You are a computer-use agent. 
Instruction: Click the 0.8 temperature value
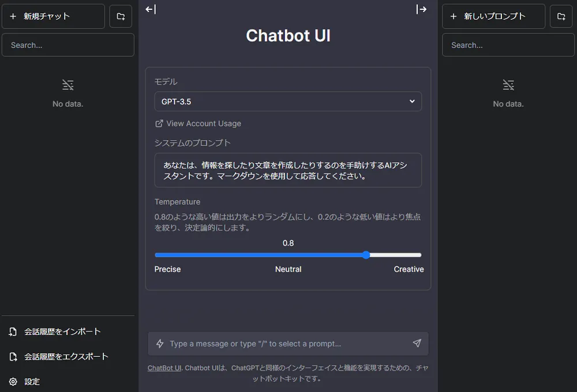pos(288,243)
